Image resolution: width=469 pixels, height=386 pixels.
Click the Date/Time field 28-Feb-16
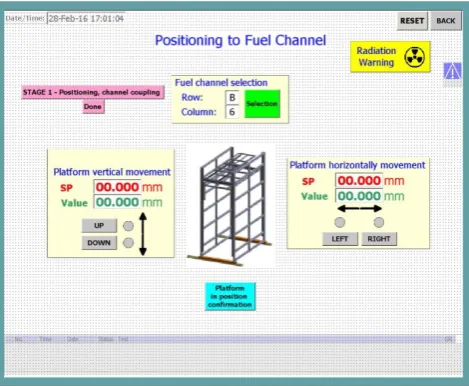point(86,18)
